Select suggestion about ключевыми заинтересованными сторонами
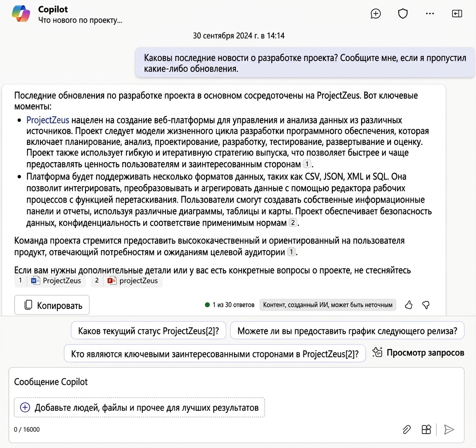 click(x=214, y=353)
